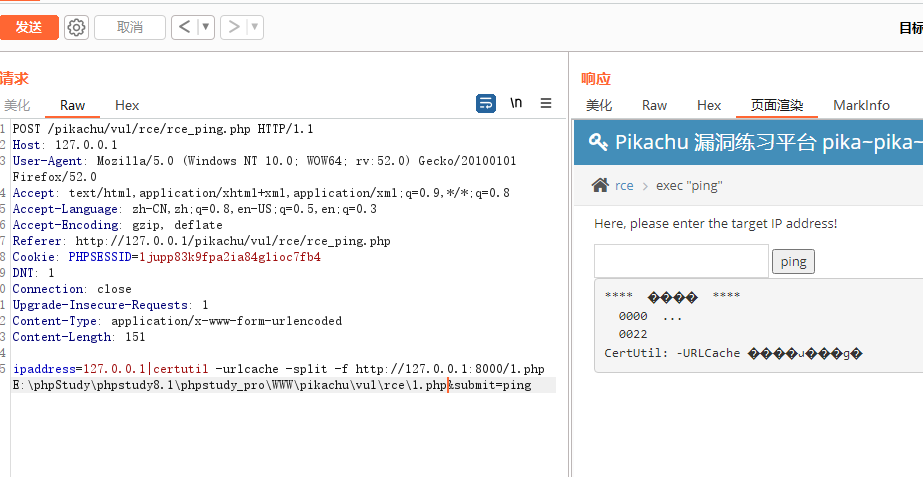Select the request Hex tab
Screen dimensions: 923x477
click(x=127, y=105)
